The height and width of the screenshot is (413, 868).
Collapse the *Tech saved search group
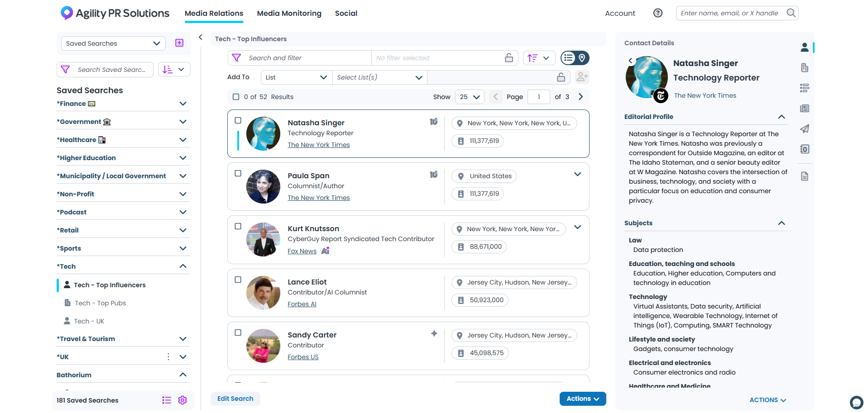183,266
